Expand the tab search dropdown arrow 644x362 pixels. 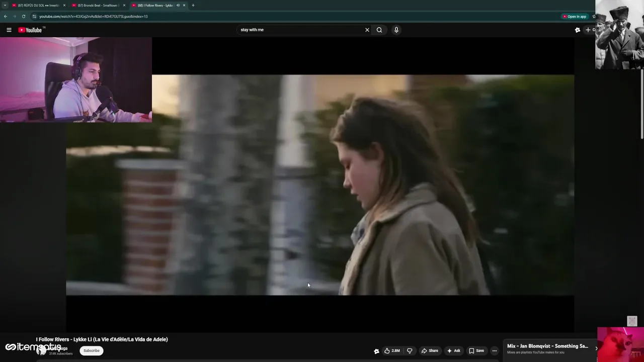point(5,5)
